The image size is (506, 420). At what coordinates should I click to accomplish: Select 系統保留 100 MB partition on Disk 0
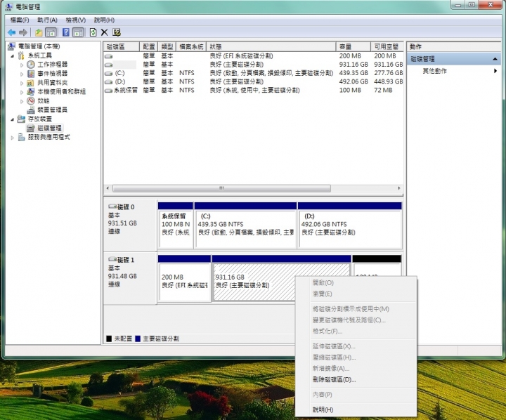pos(176,226)
